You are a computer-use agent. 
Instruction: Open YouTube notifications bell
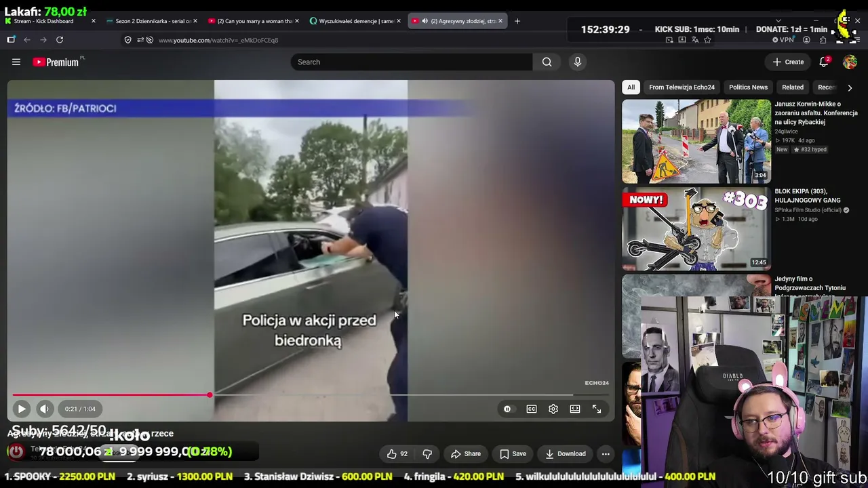[x=824, y=62]
